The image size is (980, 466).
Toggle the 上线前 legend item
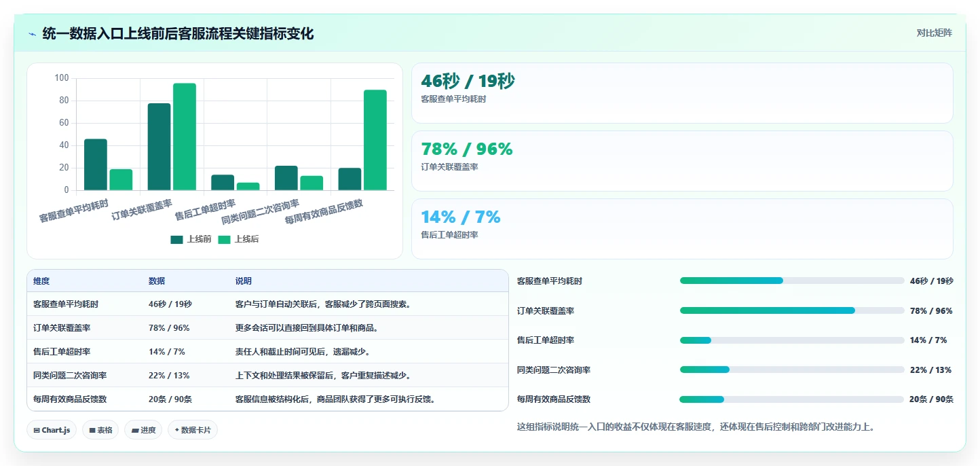pyautogui.click(x=191, y=239)
